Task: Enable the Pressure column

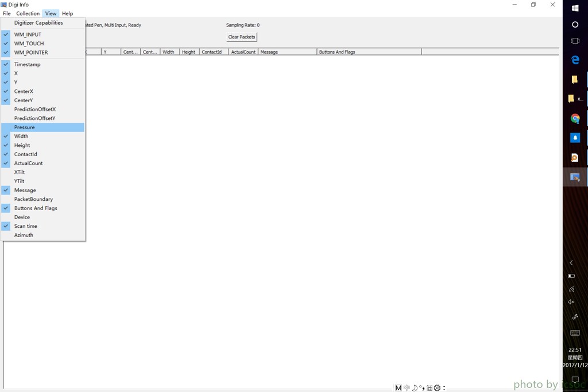Action: pos(42,127)
